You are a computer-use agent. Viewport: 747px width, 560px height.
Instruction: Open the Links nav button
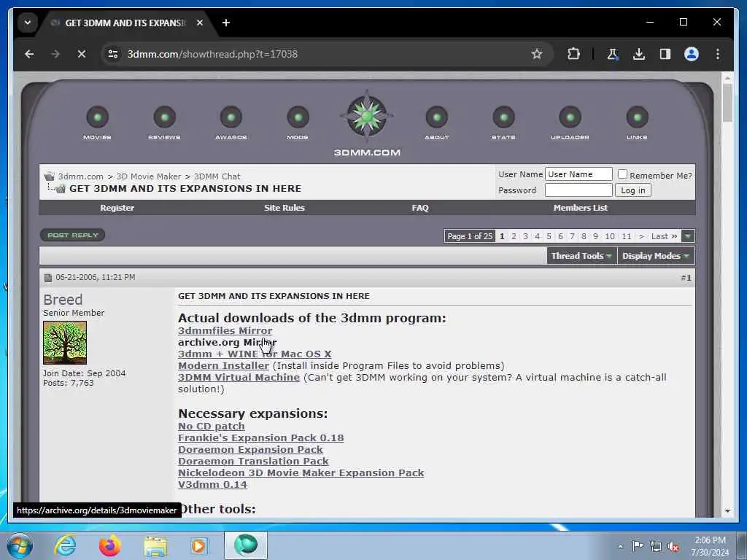tap(637, 122)
